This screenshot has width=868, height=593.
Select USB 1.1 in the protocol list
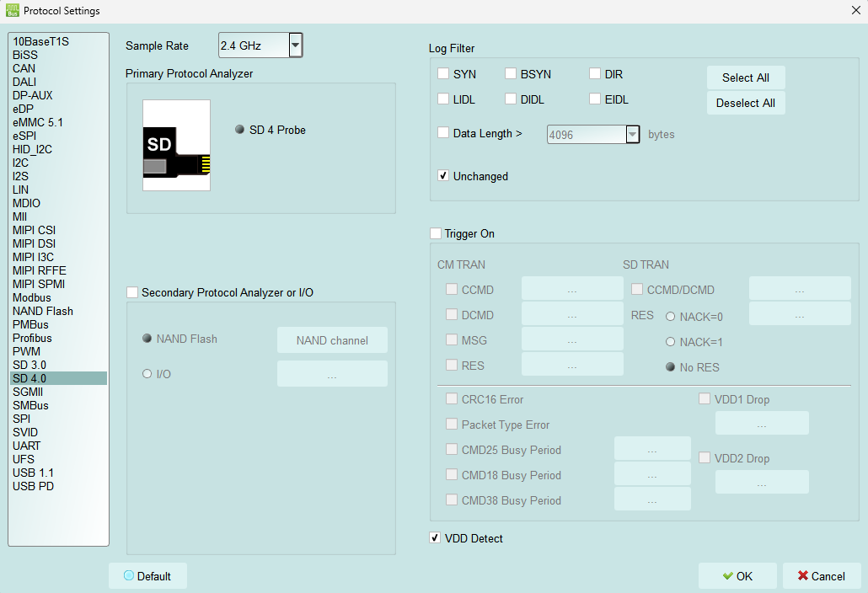click(x=59, y=473)
